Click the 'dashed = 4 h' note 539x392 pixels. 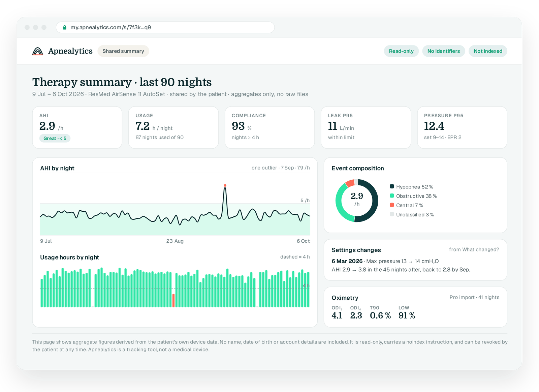[x=295, y=257]
